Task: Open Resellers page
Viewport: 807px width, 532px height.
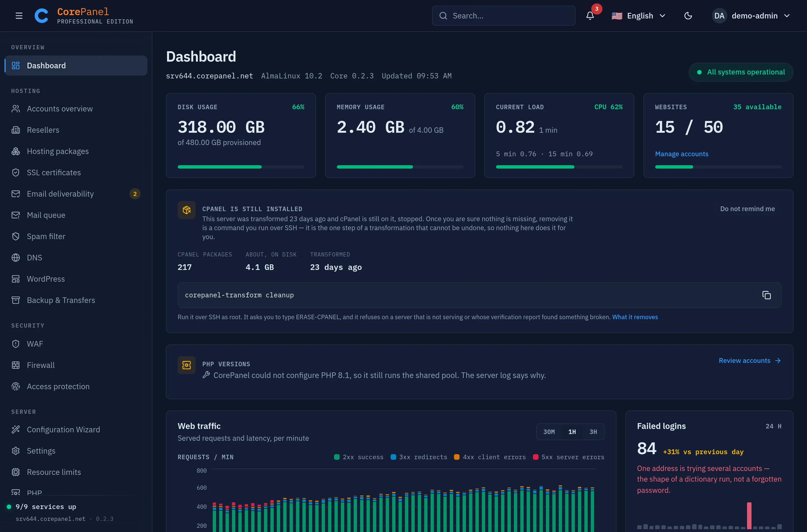Action: point(76,130)
